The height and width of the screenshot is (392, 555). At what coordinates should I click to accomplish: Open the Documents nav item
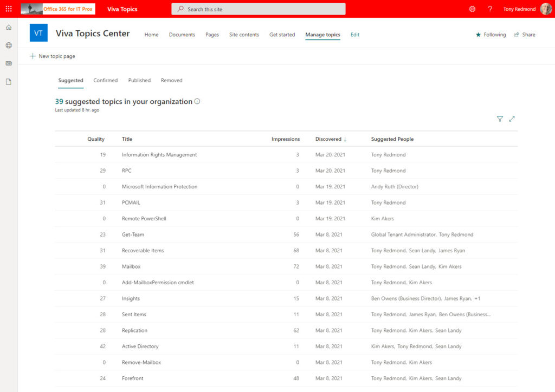pyautogui.click(x=182, y=35)
